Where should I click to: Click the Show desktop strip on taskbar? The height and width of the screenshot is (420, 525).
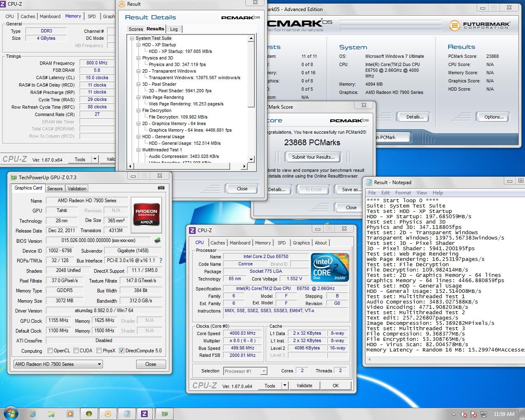click(522, 414)
